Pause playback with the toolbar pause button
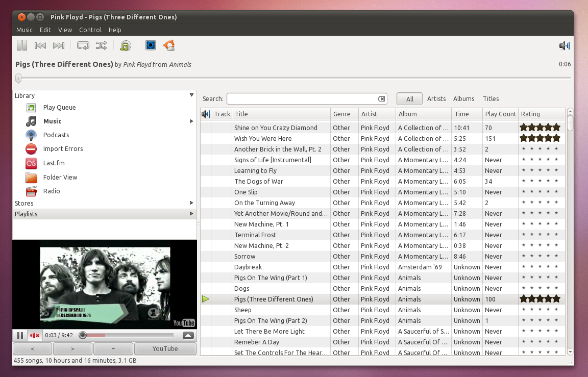Image resolution: width=588 pixels, height=377 pixels. 22,45
